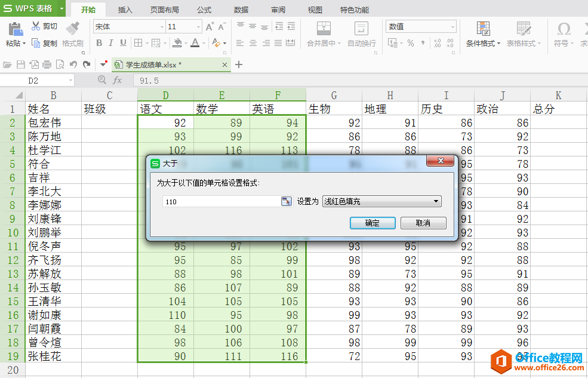
Task: Click the fx insert function icon
Action: (x=118, y=80)
